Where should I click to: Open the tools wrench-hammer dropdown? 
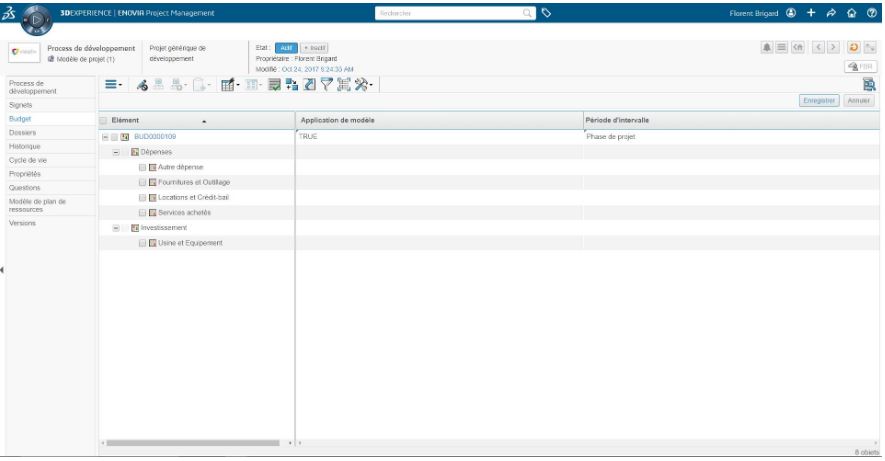point(363,85)
